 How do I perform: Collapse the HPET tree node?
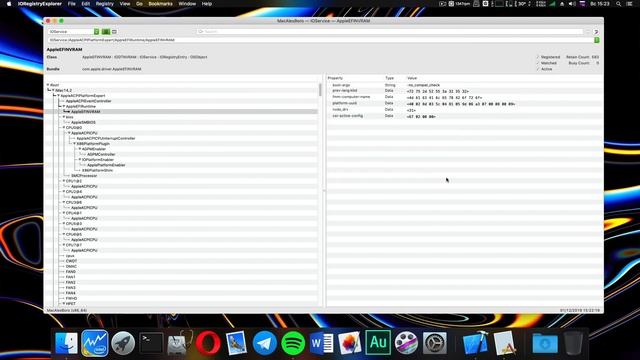(64, 304)
